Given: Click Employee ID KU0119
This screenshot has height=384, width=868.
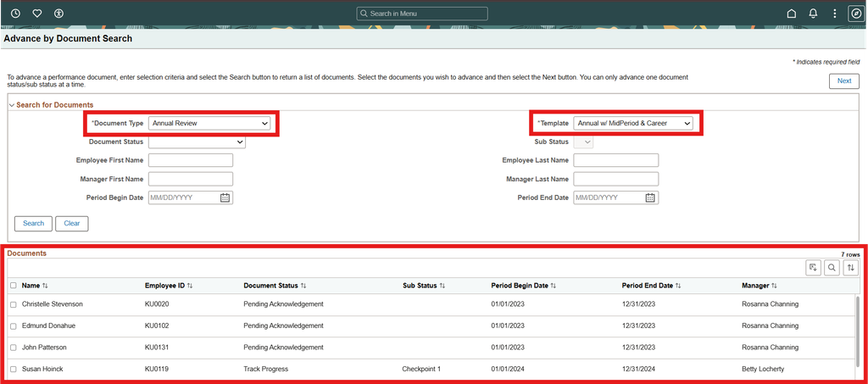Looking at the screenshot, I should tap(157, 369).
